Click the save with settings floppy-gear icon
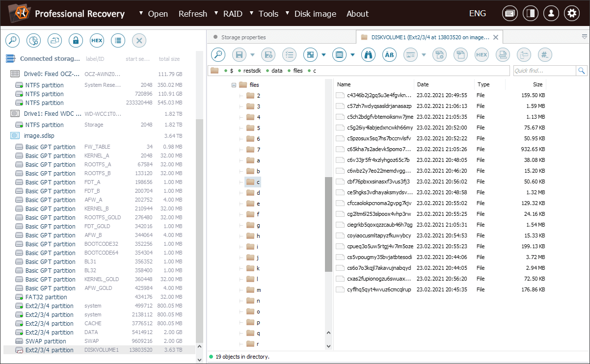The image size is (590, 364). coord(268,54)
